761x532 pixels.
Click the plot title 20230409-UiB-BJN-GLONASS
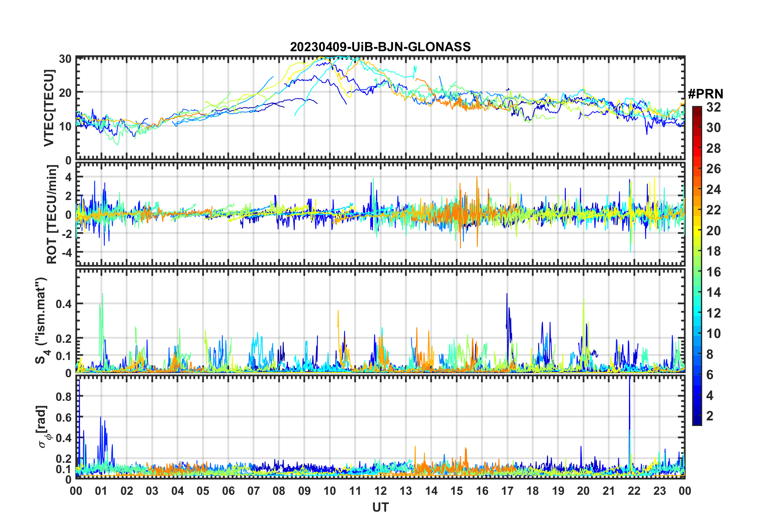coord(380,47)
